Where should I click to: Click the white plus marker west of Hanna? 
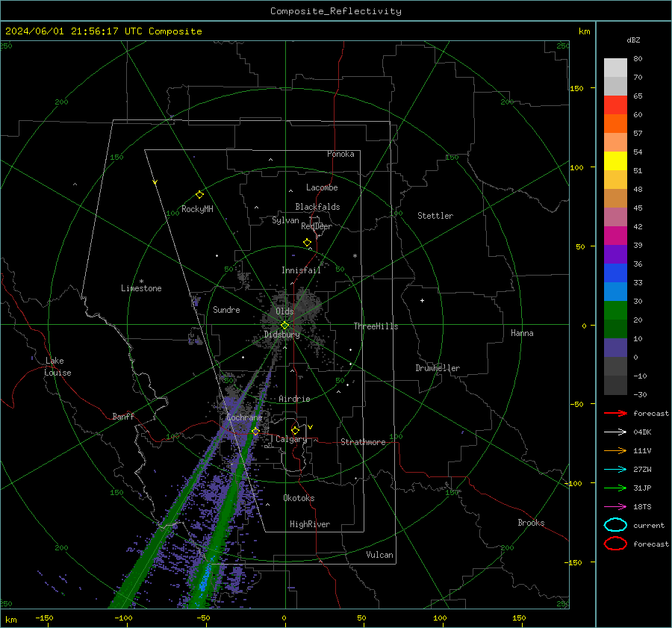[x=422, y=300]
